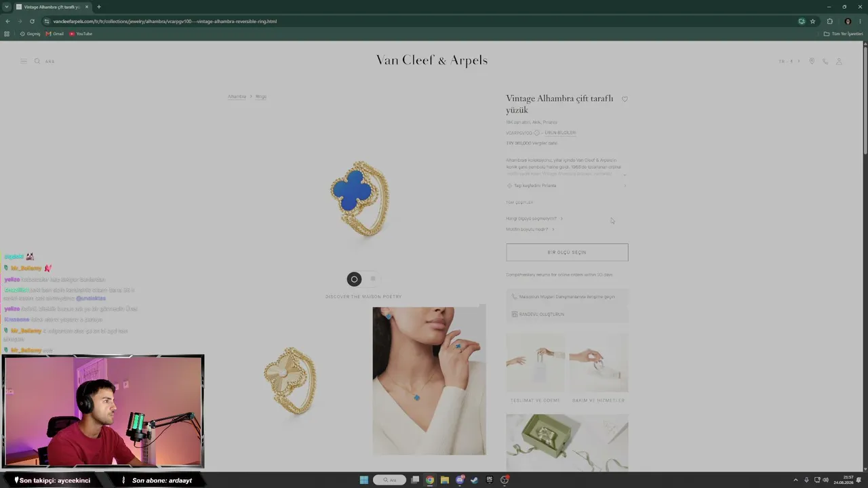Open Gmail bookmark
868x488 pixels.
tap(55, 34)
